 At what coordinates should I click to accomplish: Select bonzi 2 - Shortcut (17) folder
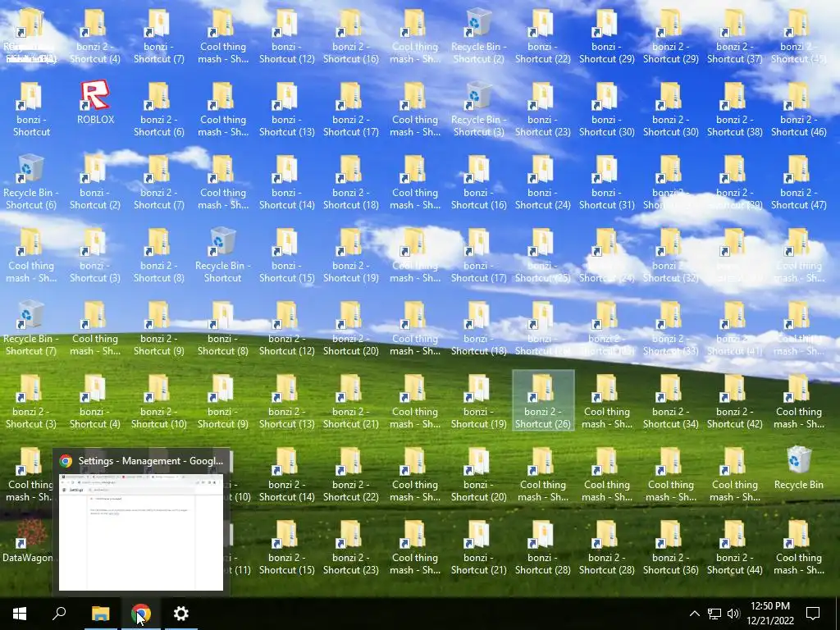click(351, 109)
